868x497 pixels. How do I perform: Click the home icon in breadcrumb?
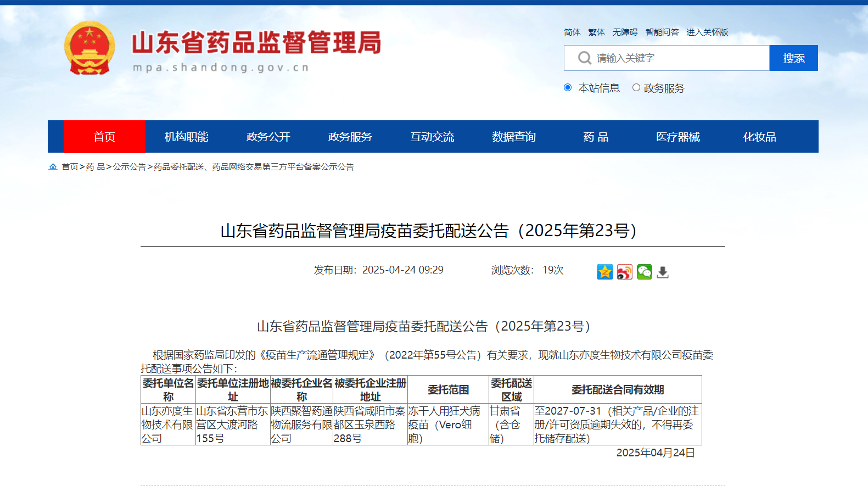53,166
